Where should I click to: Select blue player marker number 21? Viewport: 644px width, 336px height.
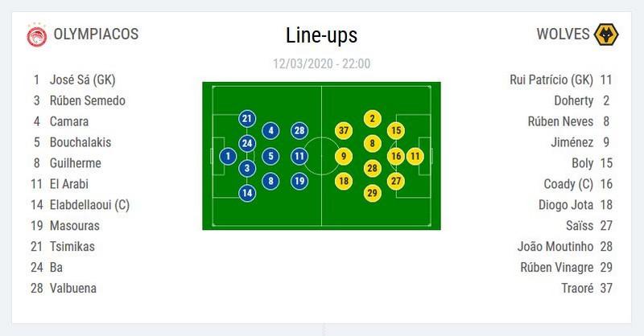[247, 119]
